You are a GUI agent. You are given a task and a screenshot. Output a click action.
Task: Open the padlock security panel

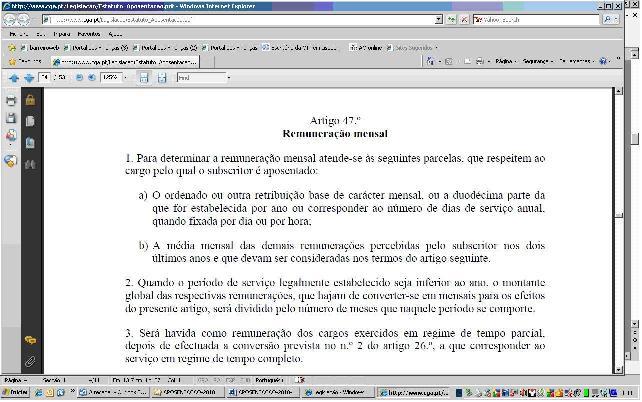click(30, 100)
